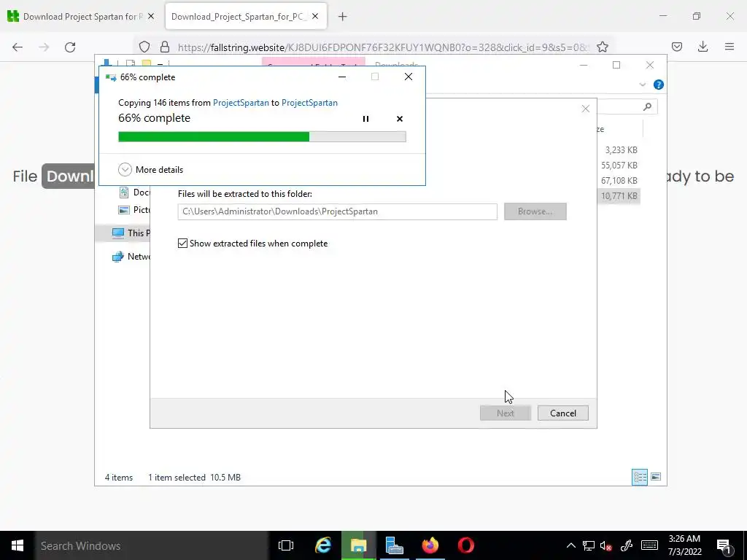Open the touch keyboard tray icon

click(x=649, y=545)
